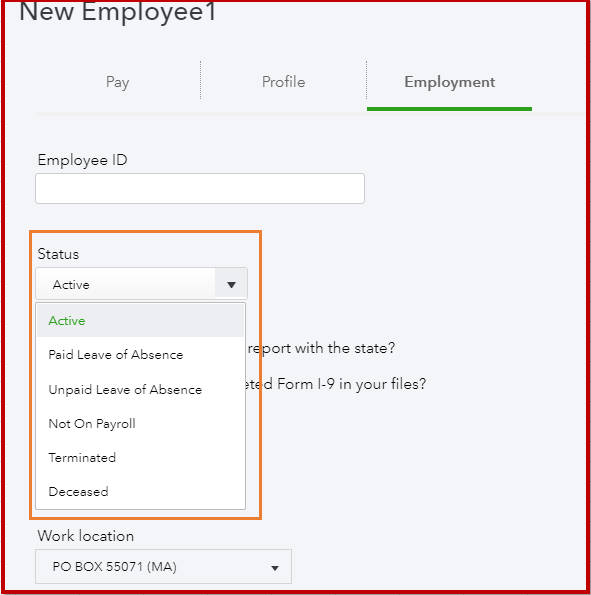
Task: Click the Status dropdown arrow button
Action: point(231,284)
